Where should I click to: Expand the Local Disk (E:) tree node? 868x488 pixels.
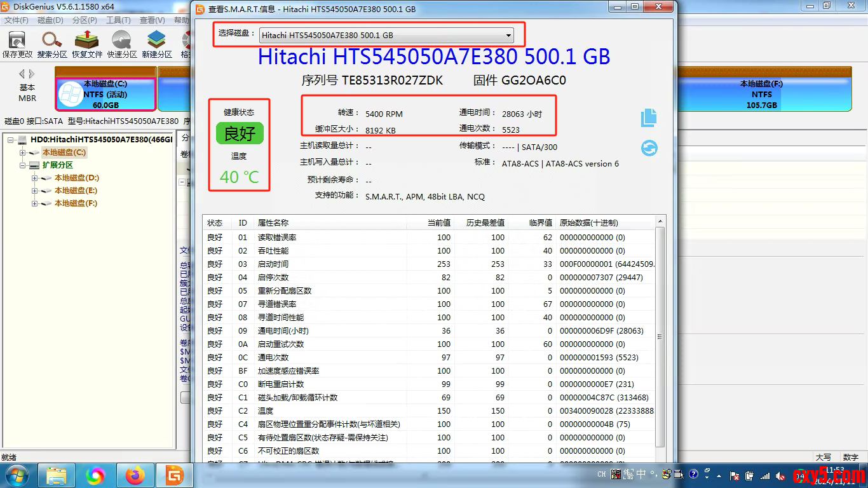click(35, 191)
